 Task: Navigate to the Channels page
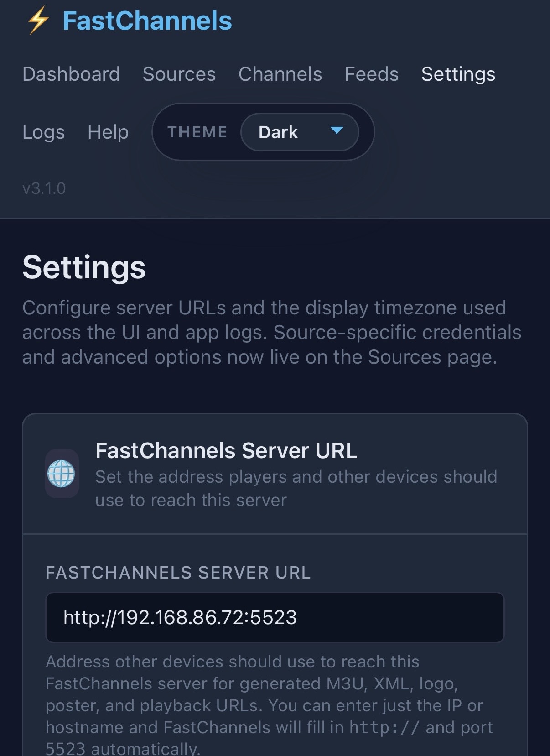point(280,74)
